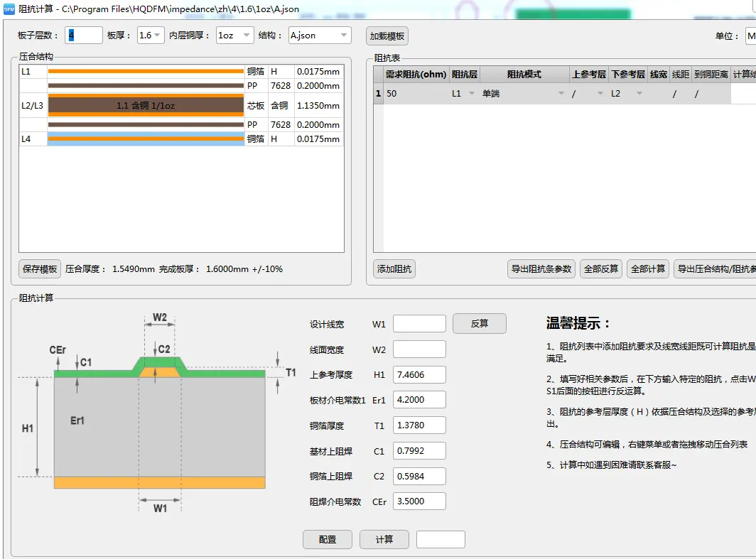Expand the 下参考层 L2 dropdown
Screen dimensions: 756x559
[639, 94]
